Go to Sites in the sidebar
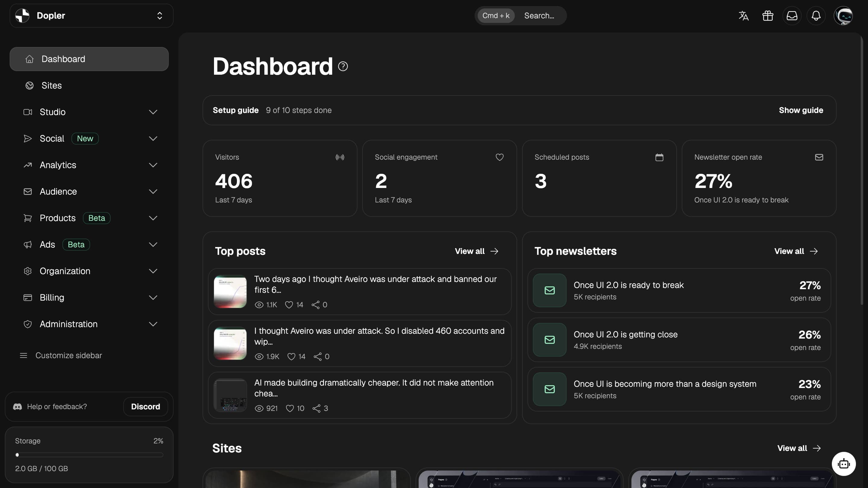Viewport: 868px width, 488px height. tap(89, 86)
